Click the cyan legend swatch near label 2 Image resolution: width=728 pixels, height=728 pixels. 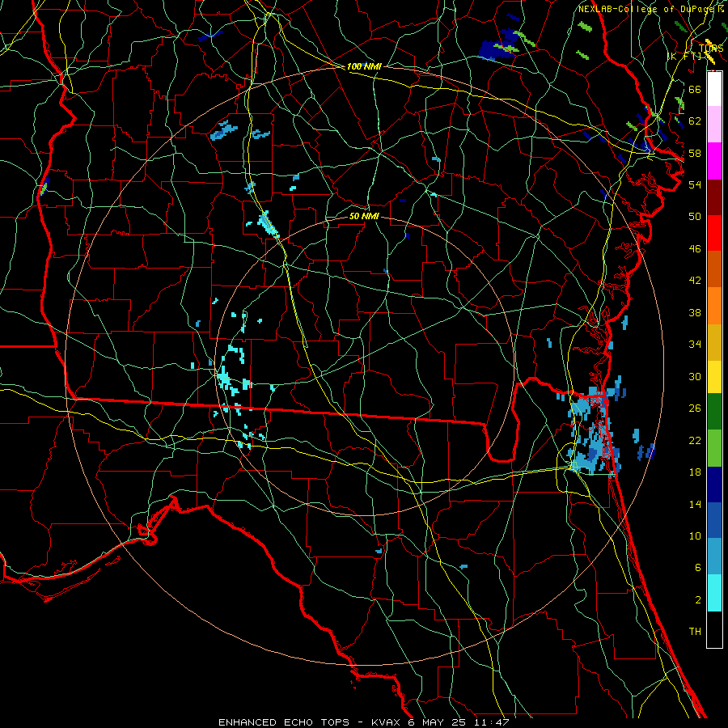click(x=714, y=593)
